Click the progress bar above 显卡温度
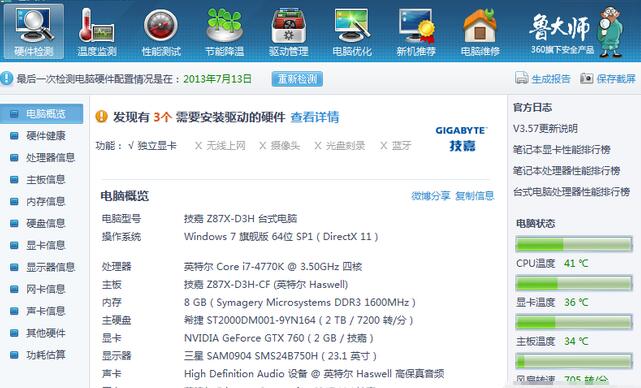 pos(574,283)
